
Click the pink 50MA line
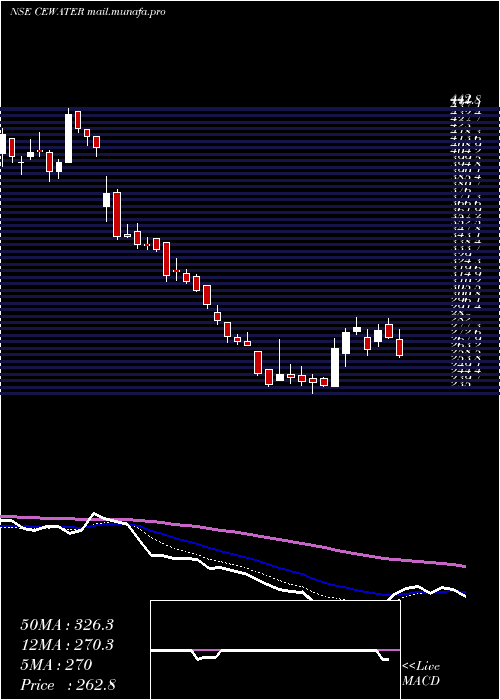coord(232,531)
